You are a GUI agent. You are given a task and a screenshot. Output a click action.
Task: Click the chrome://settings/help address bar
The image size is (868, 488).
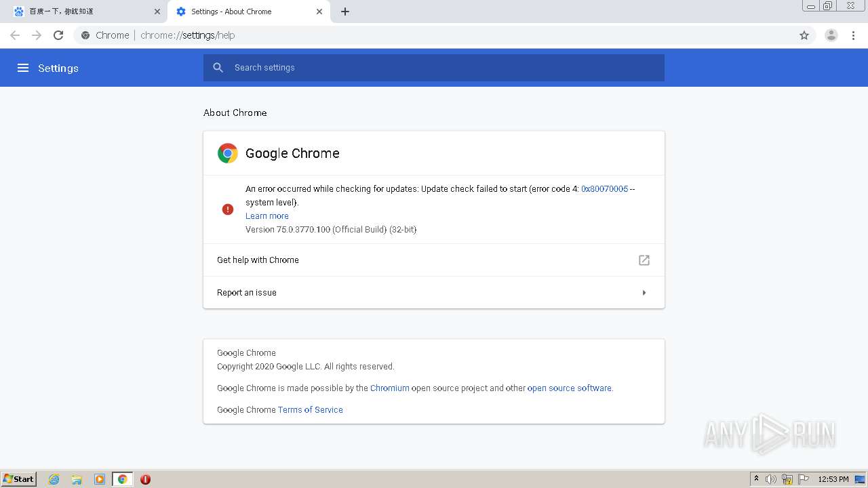click(x=434, y=35)
